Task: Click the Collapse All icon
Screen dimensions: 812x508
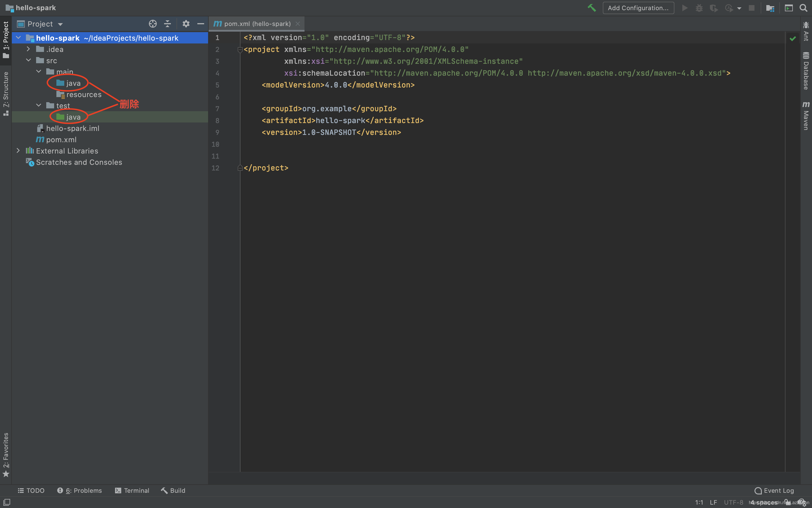Action: (x=167, y=24)
